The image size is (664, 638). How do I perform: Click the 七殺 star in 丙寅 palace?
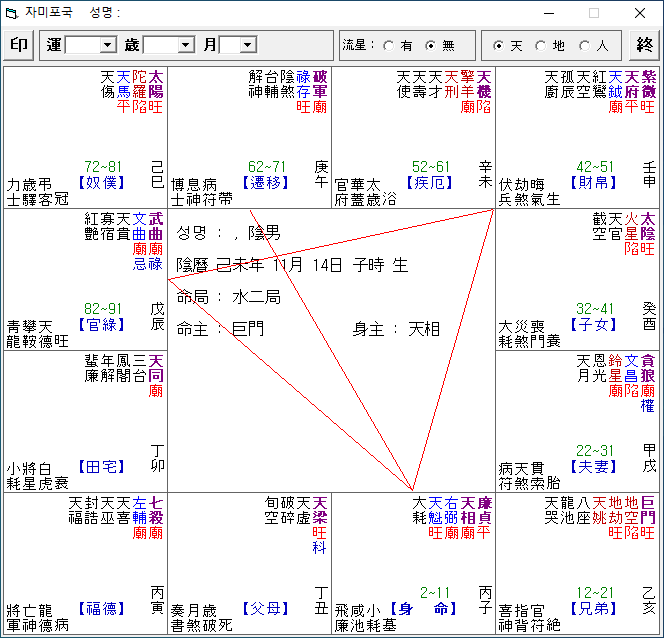[x=156, y=510]
